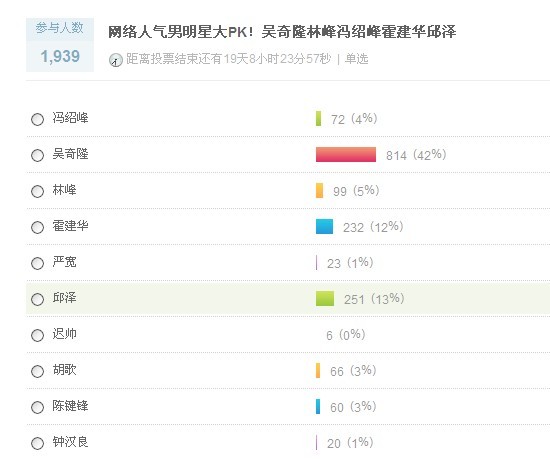Click the 单选 label in poll header
Image resolution: width=550 pixels, height=459 pixels.
356,59
